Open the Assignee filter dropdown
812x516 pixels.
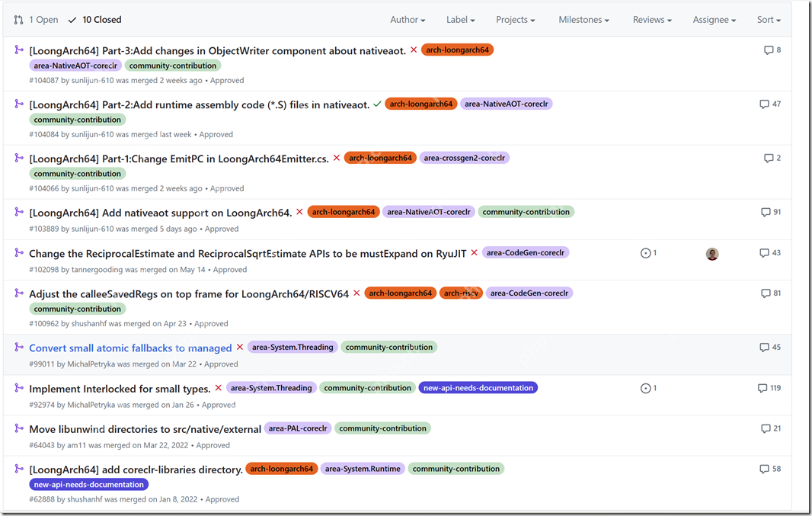(714, 19)
